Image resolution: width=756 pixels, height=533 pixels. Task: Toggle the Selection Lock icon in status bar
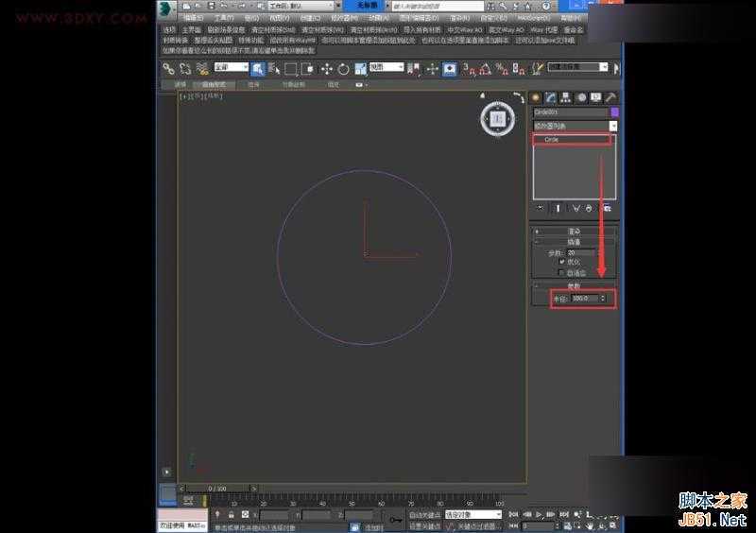pyautogui.click(x=231, y=515)
